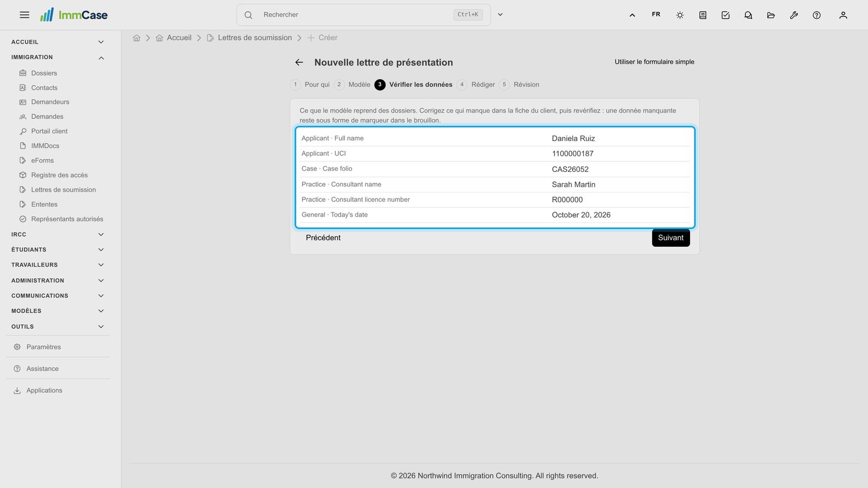The width and height of the screenshot is (868, 488).
Task: Toggle the hamburger menu icon
Action: 24,15
